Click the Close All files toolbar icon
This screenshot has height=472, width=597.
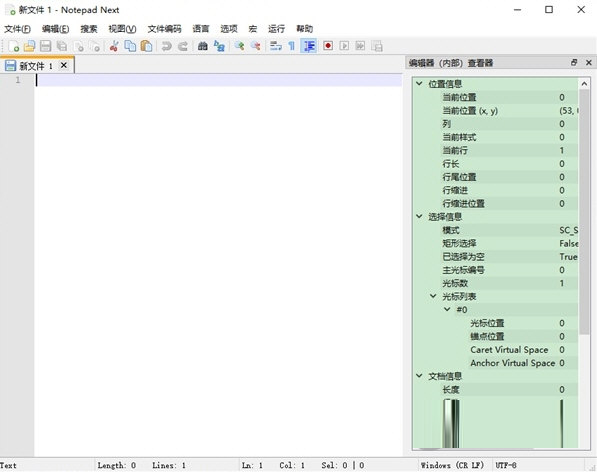coord(95,46)
